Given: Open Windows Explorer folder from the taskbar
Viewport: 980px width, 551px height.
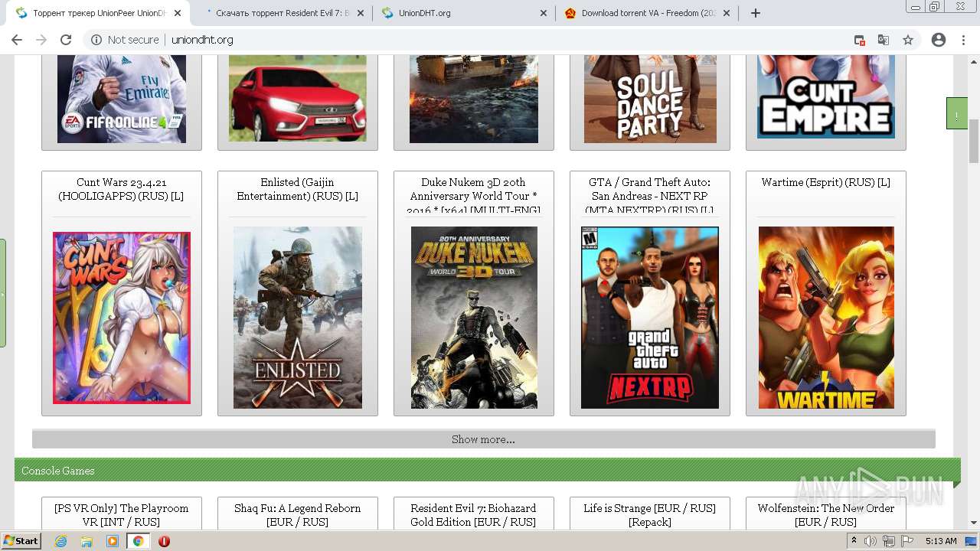Looking at the screenshot, I should 87,541.
